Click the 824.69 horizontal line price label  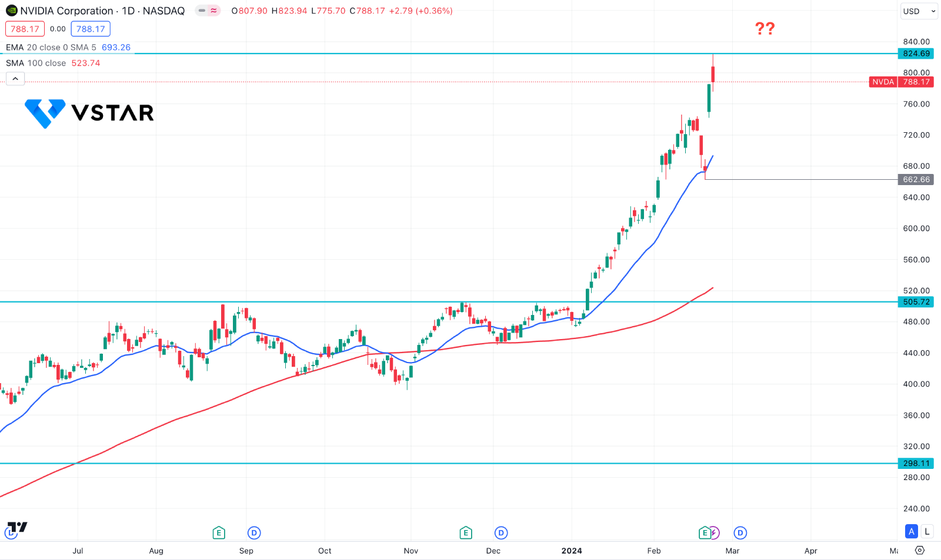pyautogui.click(x=916, y=53)
